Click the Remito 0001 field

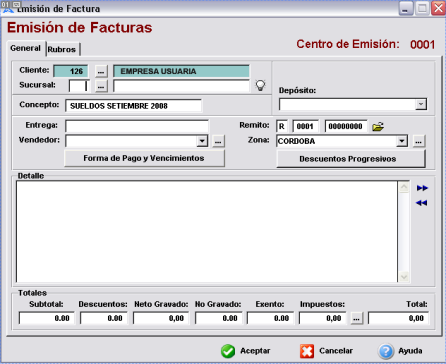tap(305, 126)
